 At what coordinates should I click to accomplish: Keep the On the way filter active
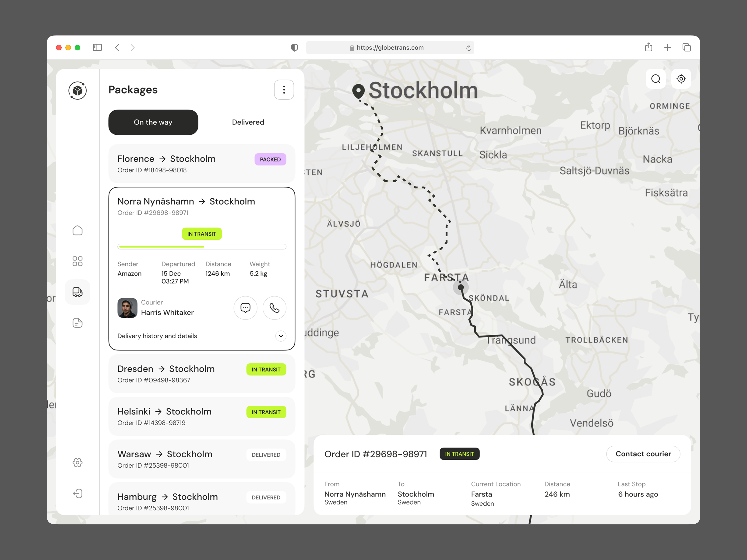point(153,122)
